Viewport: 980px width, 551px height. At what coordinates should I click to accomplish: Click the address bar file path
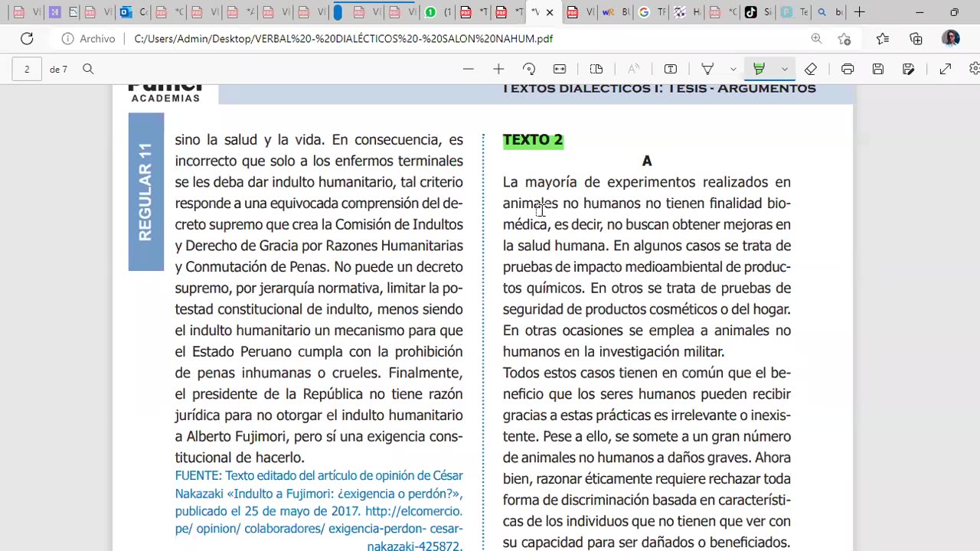click(343, 38)
